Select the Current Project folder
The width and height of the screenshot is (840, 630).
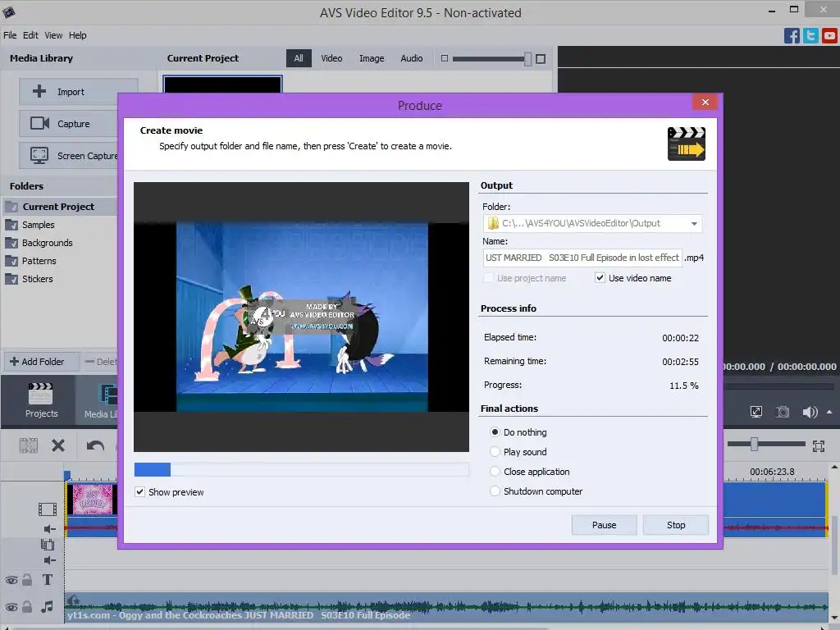[59, 206]
